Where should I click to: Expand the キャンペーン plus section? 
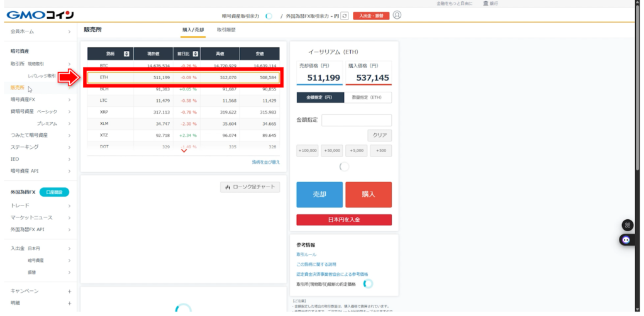pyautogui.click(x=69, y=291)
